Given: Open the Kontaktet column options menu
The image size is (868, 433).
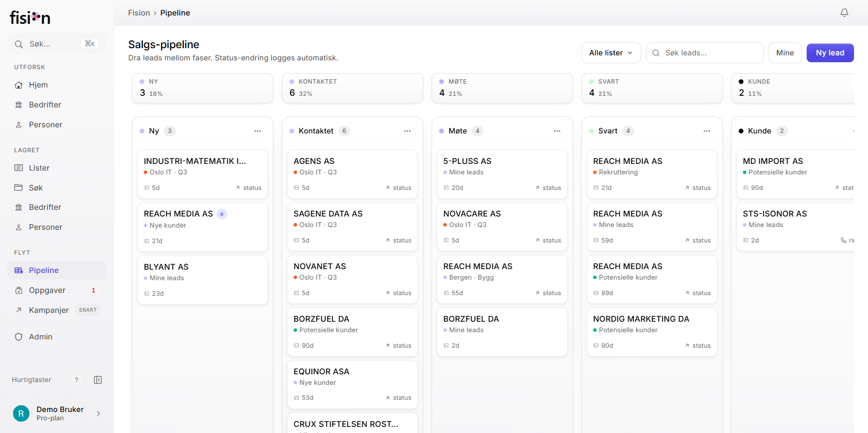Looking at the screenshot, I should [x=407, y=131].
